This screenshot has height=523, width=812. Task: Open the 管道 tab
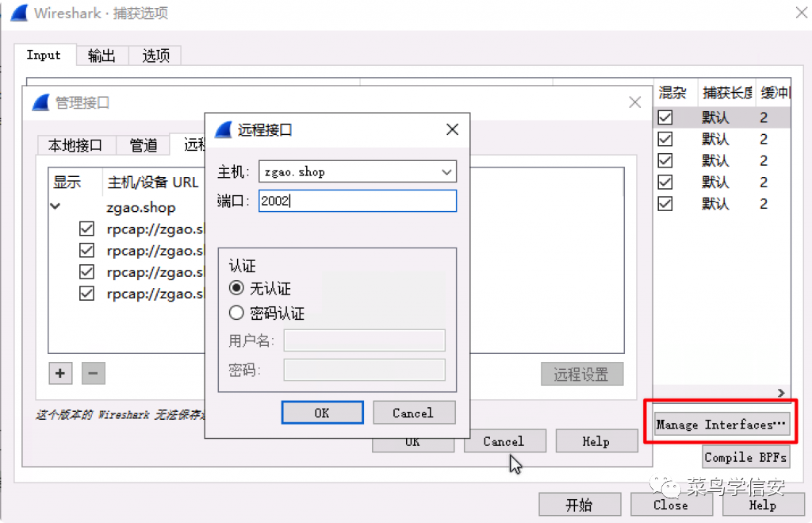(x=143, y=145)
